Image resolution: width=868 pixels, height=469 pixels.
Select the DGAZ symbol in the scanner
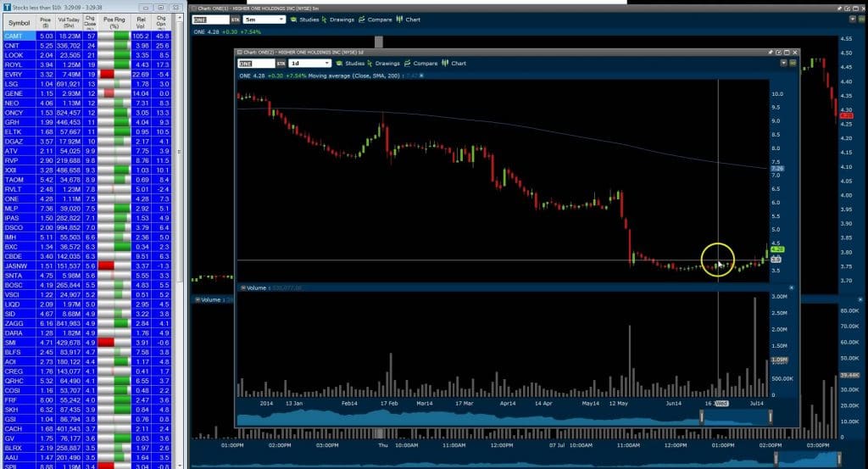coord(14,142)
